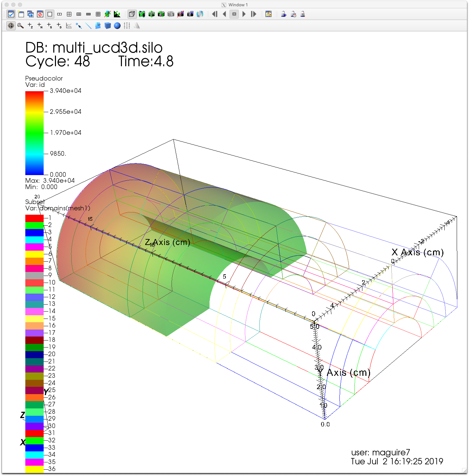Screen dimensions: 469x476
Task: Select the Navigate mode compass icon
Action: point(11,26)
